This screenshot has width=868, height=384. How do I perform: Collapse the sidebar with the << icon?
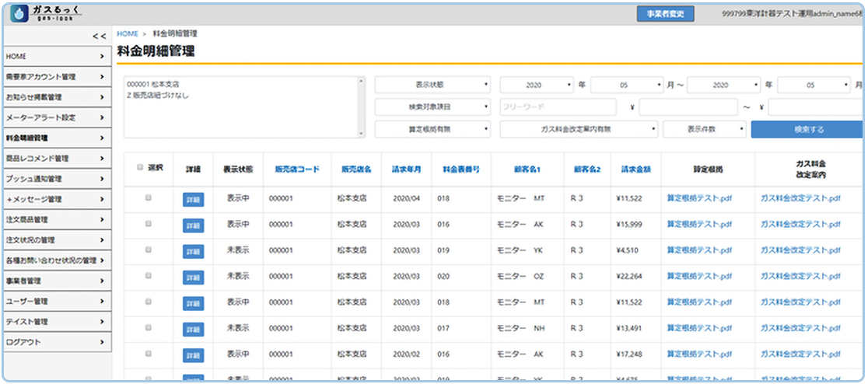100,36
